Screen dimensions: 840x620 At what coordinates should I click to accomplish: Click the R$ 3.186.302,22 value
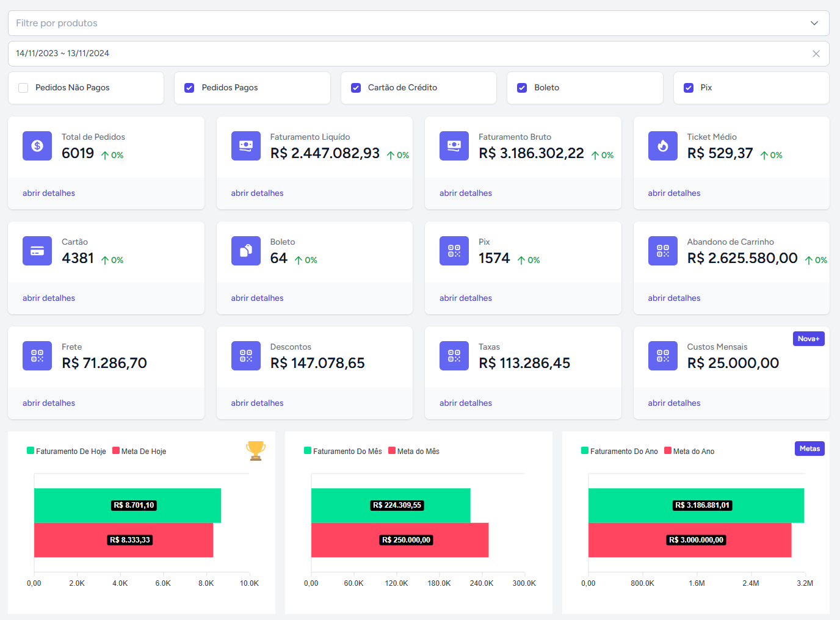pyautogui.click(x=531, y=153)
